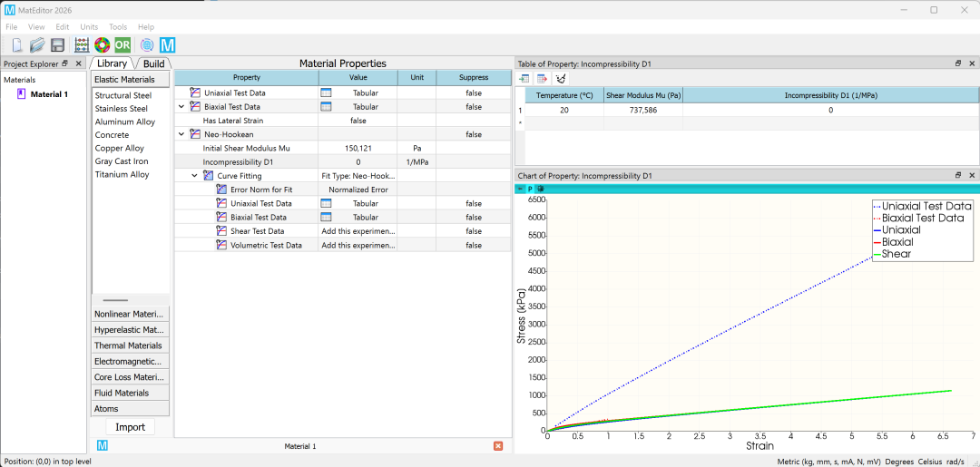Click the Import button

131,427
